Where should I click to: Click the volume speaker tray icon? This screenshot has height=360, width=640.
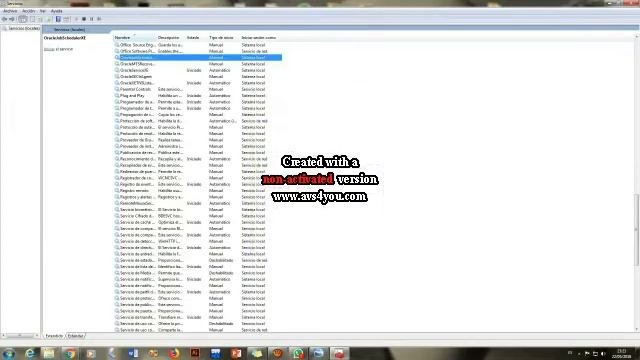pos(603,354)
